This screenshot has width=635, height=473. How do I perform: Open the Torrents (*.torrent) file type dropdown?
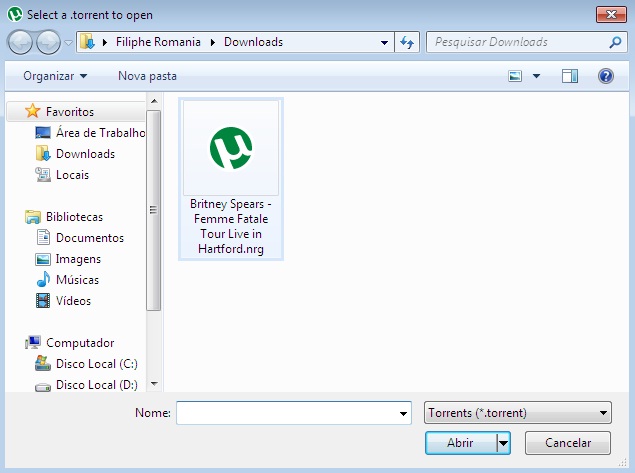518,413
